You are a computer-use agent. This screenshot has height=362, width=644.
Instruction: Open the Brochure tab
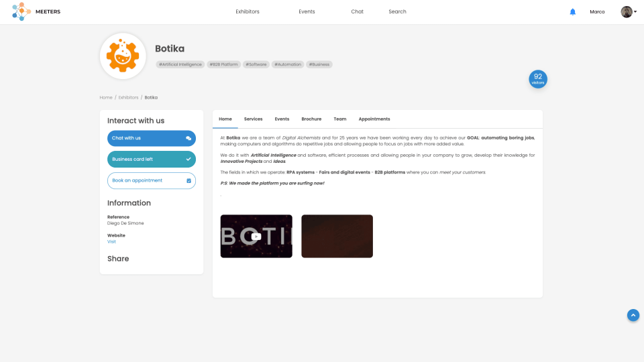click(311, 119)
